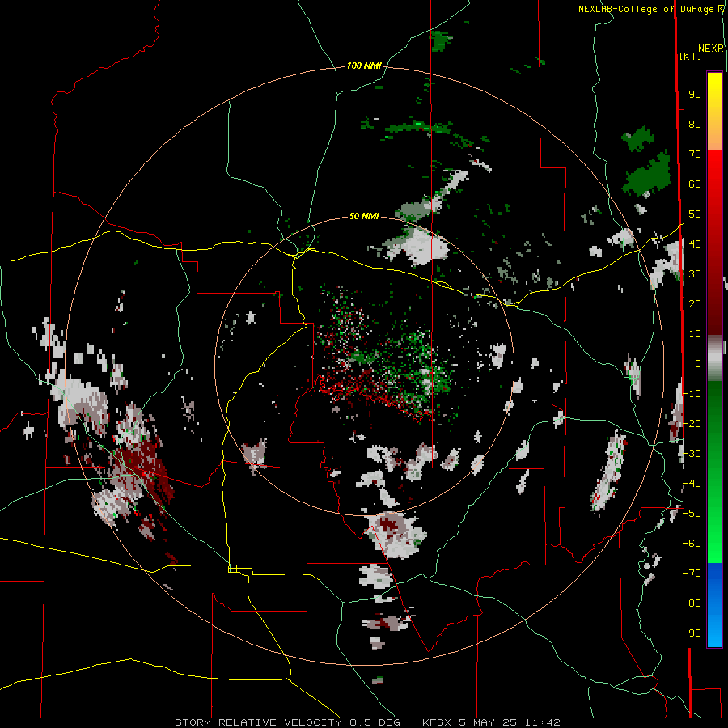Click the 50 NMI range ring label
This screenshot has width=728, height=728.
[x=364, y=216]
